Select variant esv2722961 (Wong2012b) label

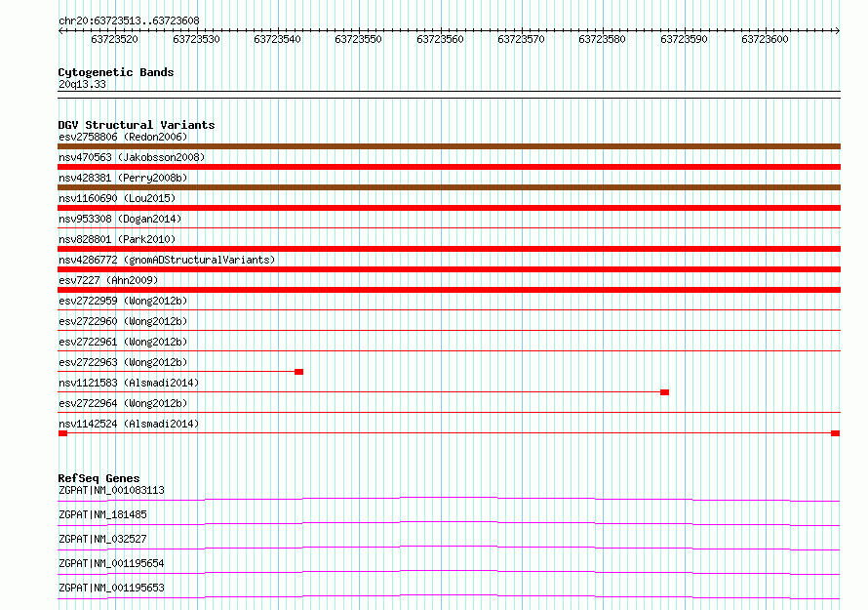123,342
